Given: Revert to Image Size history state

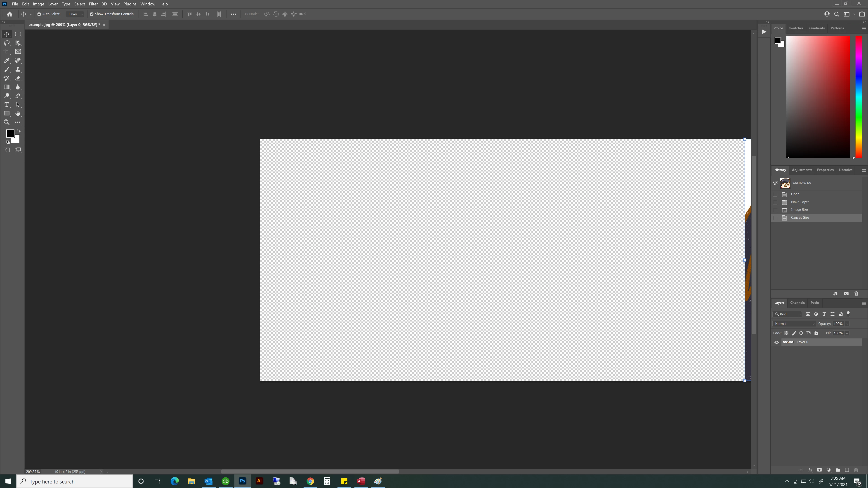Looking at the screenshot, I should click(799, 209).
